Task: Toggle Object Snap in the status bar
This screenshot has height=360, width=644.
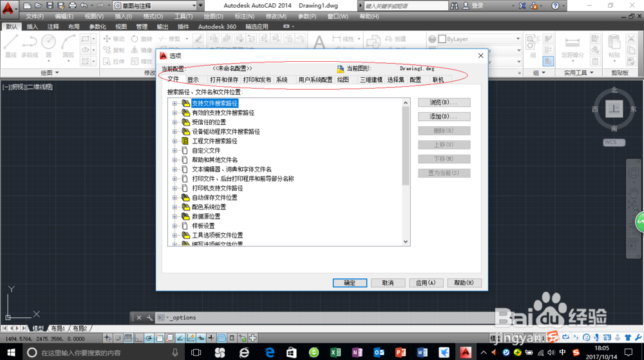Action: click(159, 338)
